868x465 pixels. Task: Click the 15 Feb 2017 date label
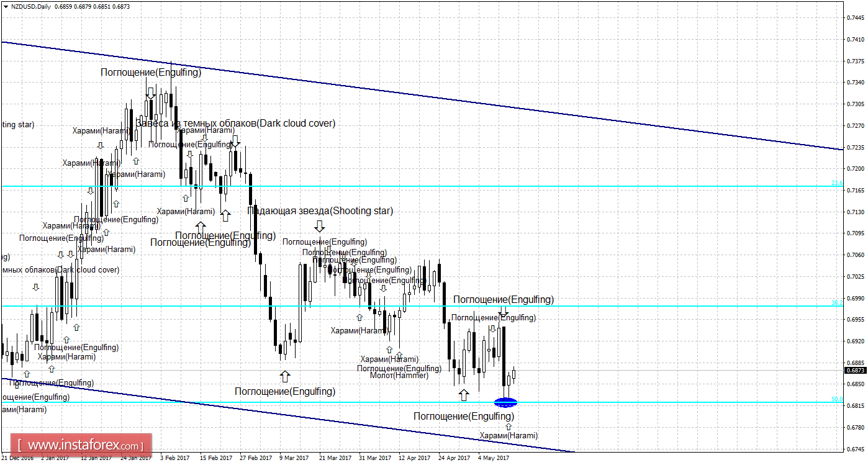pos(216,458)
